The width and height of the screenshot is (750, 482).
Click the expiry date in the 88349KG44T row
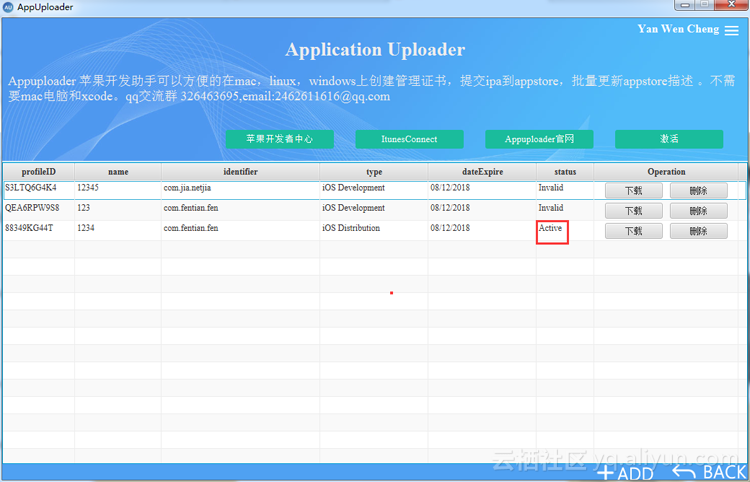tap(450, 228)
